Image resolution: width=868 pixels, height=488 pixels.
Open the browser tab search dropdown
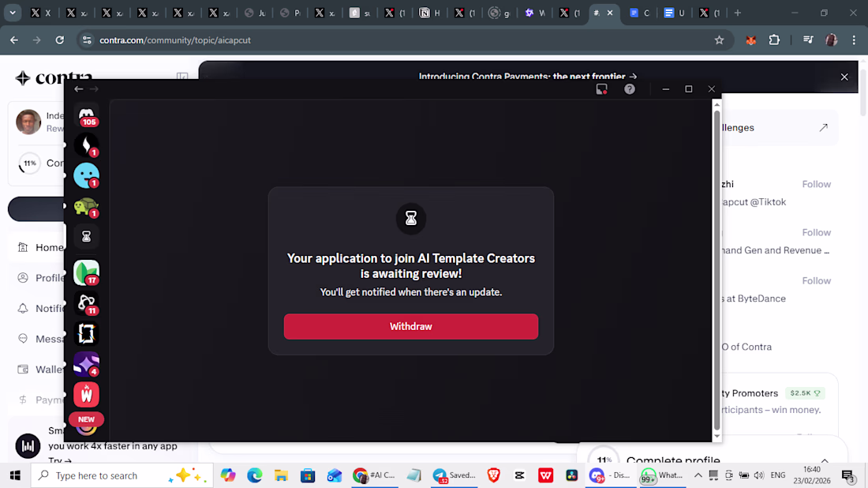(x=12, y=12)
